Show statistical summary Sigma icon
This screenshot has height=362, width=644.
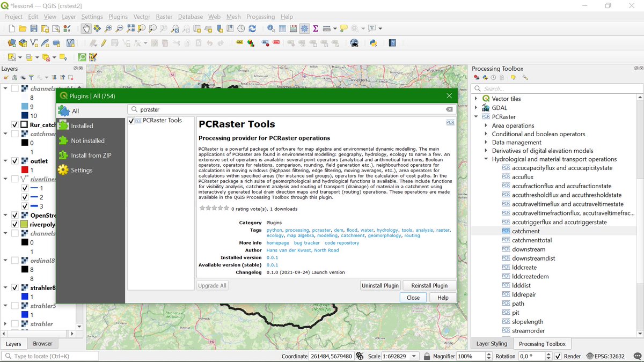coord(316,28)
